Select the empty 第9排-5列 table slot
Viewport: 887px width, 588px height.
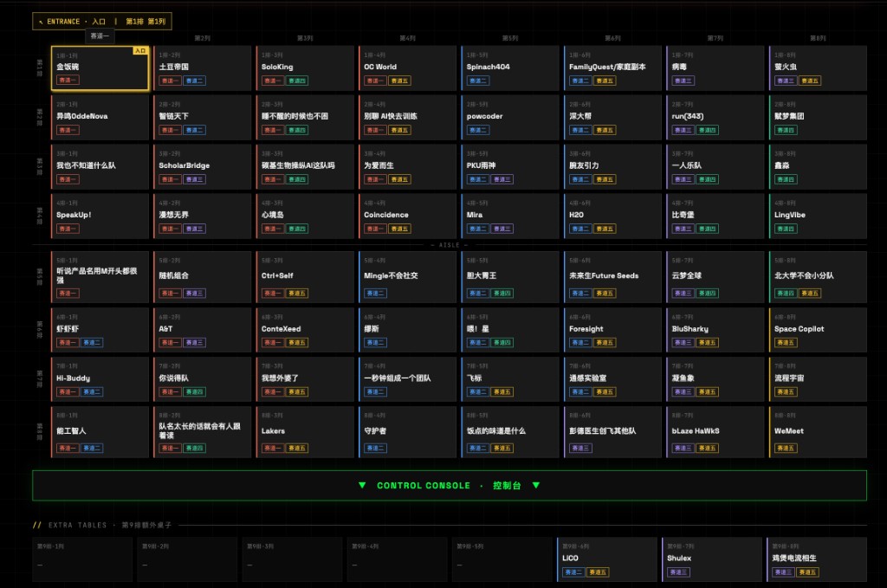(502, 559)
